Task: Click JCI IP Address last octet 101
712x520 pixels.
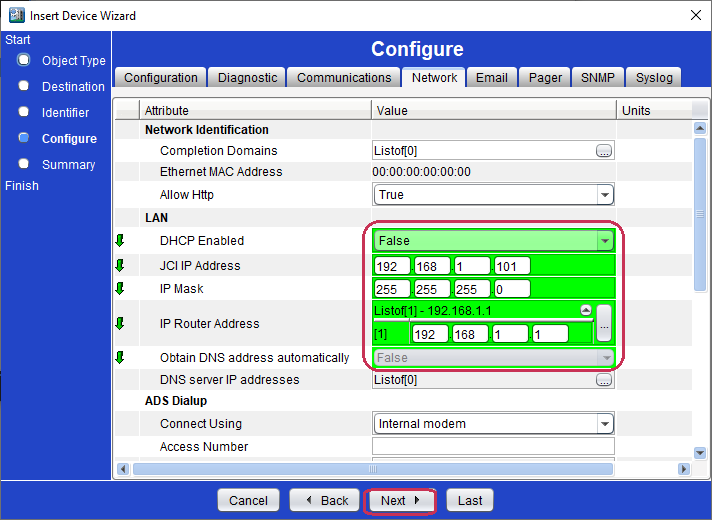Action: 512,266
